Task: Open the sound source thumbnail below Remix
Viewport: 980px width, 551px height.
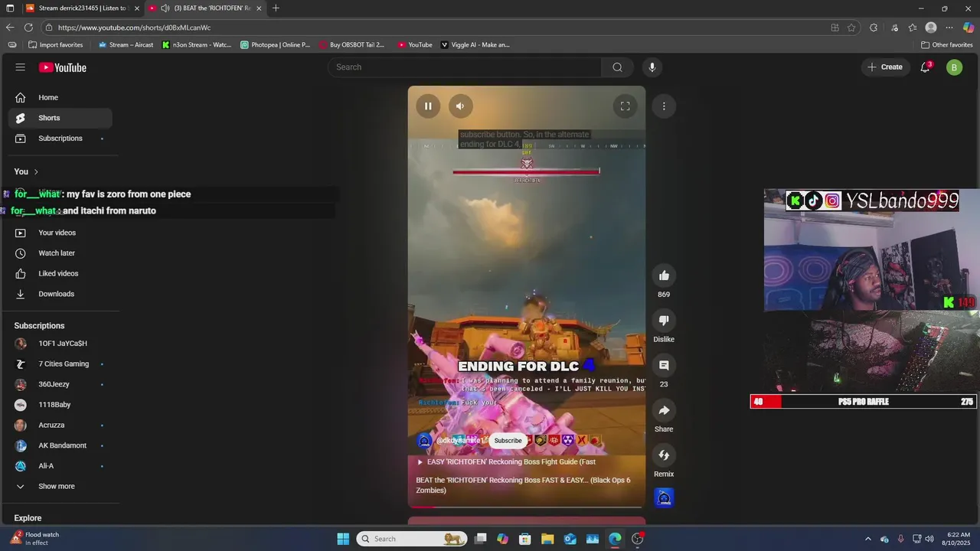Action: pyautogui.click(x=664, y=498)
